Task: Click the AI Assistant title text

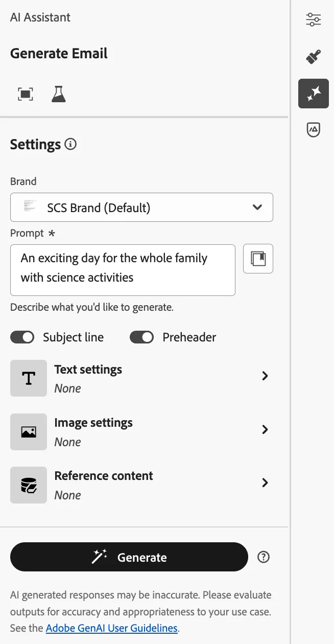Action: pos(40,17)
